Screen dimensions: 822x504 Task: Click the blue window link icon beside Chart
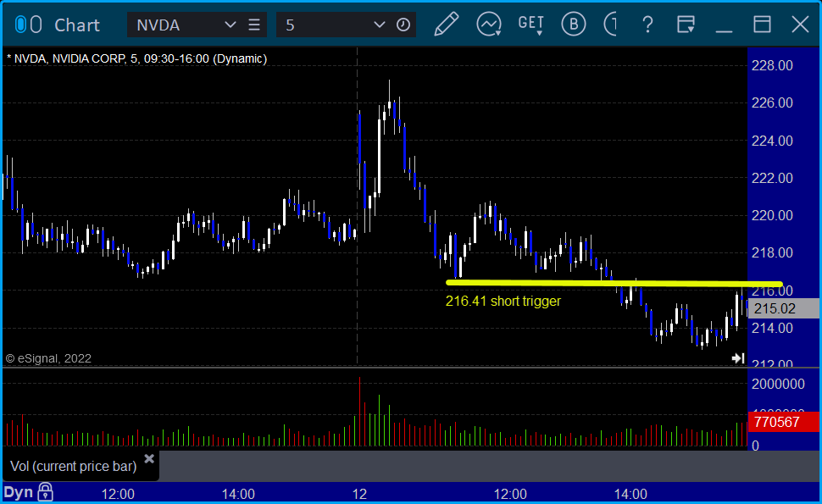tap(20, 25)
